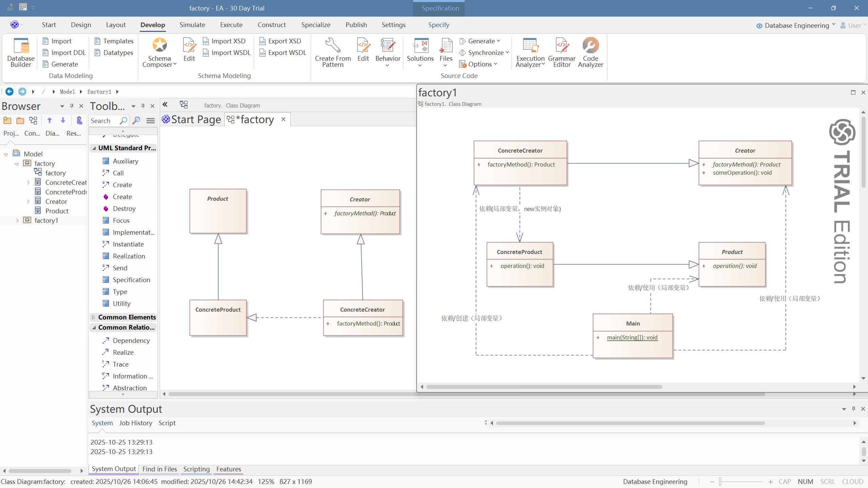Pin the Browser panel
This screenshot has height=488, width=868.
tap(72, 106)
